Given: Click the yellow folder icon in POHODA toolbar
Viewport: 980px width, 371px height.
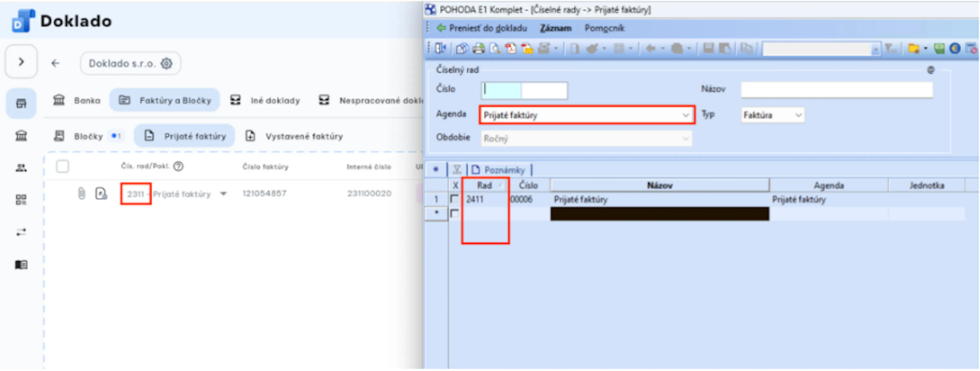Looking at the screenshot, I should (x=913, y=48).
